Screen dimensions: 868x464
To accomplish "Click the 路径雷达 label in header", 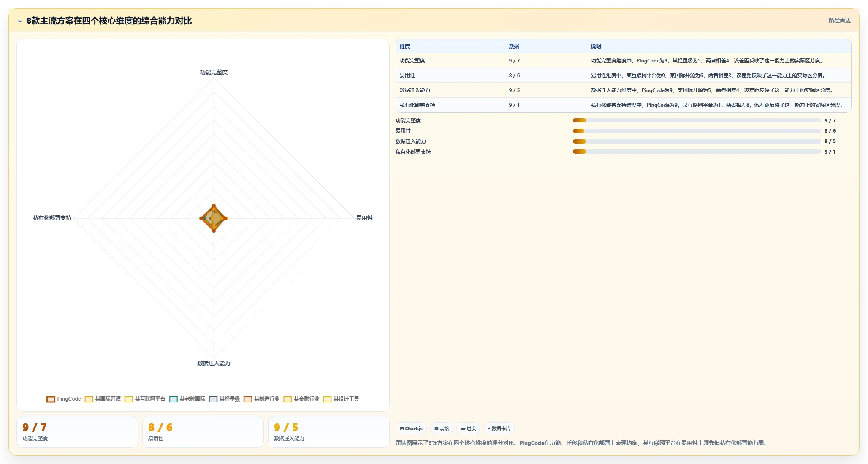I will pyautogui.click(x=839, y=20).
